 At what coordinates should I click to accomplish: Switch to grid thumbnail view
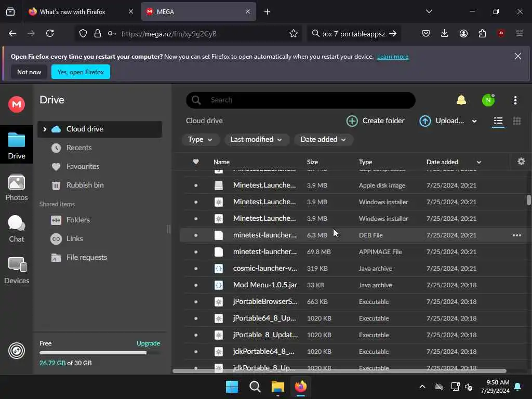point(517,121)
